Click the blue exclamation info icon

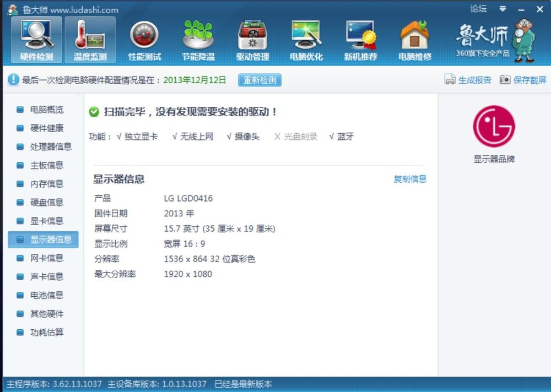[13, 79]
